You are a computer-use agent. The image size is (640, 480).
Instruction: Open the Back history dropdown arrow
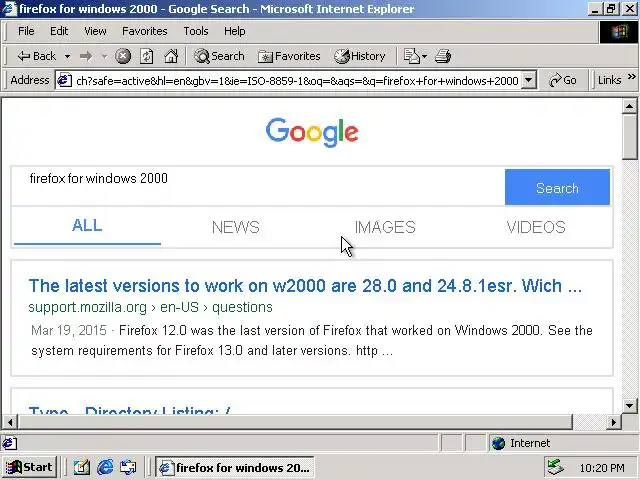click(67, 56)
